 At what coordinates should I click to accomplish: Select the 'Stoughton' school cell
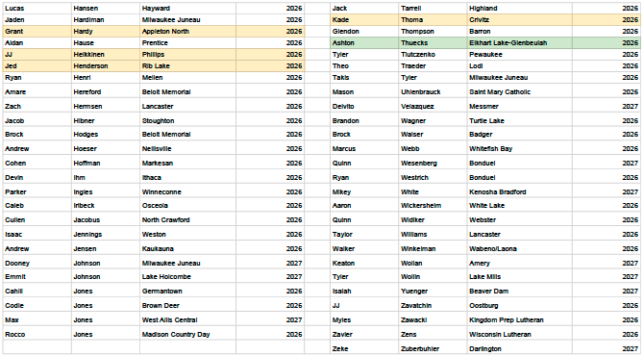click(187, 120)
